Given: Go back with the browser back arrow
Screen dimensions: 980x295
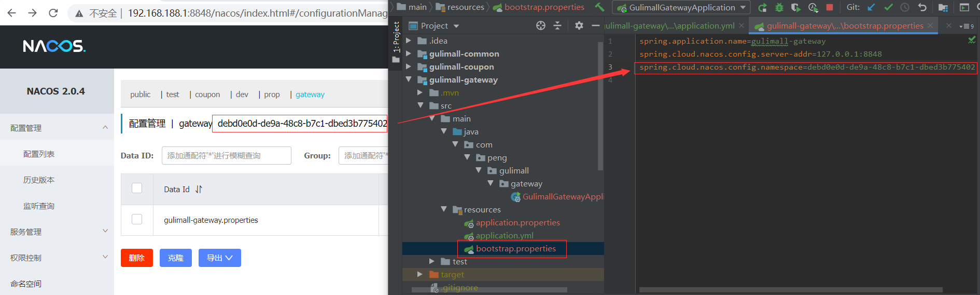Looking at the screenshot, I should 12,12.
